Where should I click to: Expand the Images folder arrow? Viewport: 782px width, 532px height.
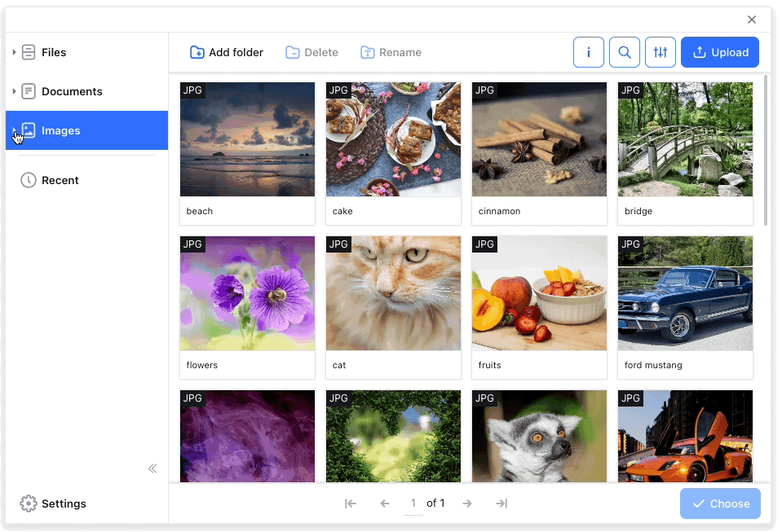[14, 130]
